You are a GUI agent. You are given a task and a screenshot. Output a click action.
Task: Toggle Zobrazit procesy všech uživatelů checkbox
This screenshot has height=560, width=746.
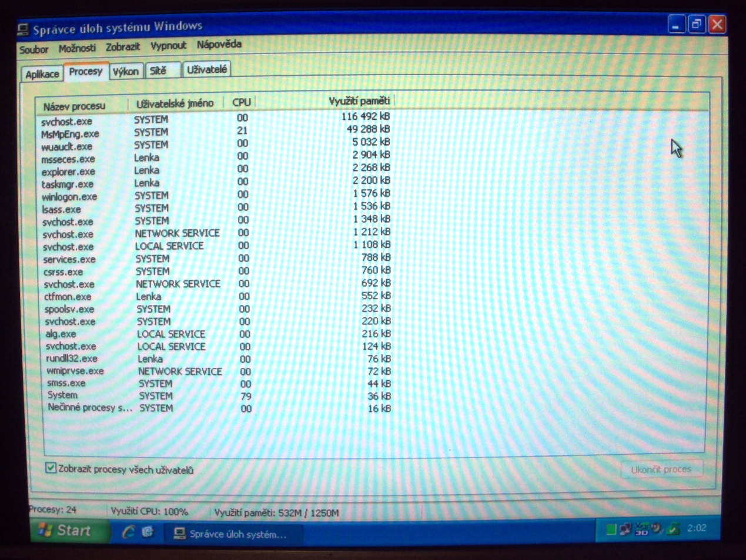pos(51,468)
